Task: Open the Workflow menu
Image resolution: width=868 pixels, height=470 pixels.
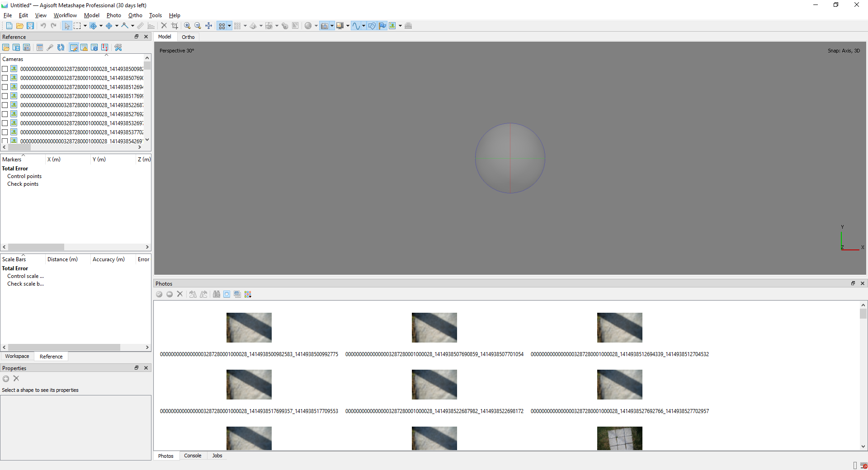Action: click(x=65, y=15)
